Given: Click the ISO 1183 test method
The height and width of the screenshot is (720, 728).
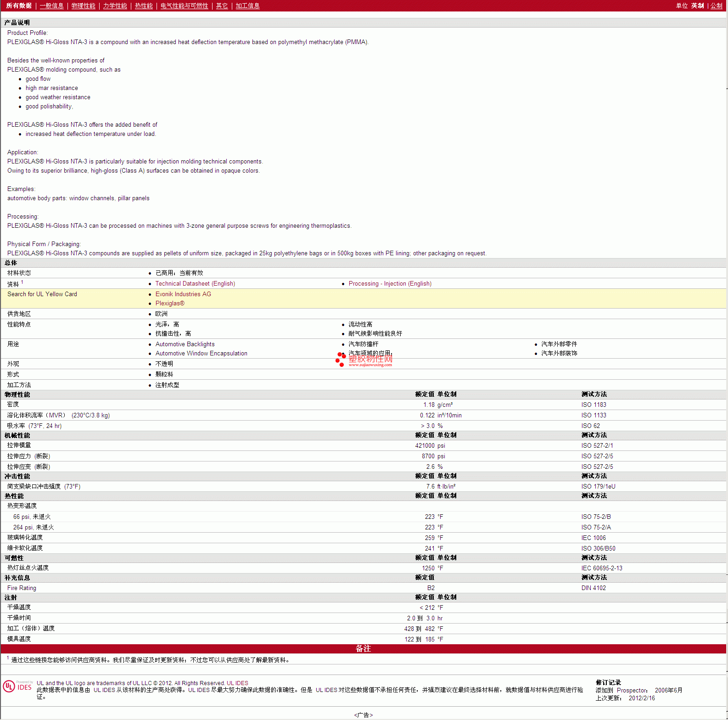Looking at the screenshot, I should pos(594,405).
